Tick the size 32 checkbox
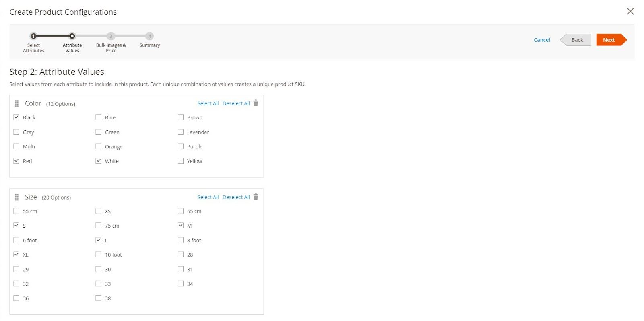The image size is (644, 321). click(x=17, y=284)
